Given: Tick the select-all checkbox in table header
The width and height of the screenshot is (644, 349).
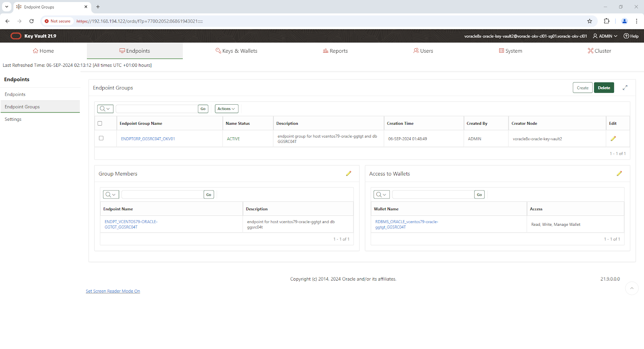Looking at the screenshot, I should coord(100,123).
